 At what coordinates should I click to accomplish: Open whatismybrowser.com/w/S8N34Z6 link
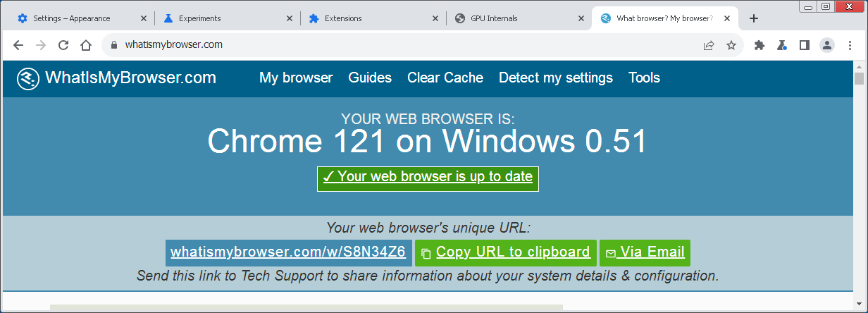click(287, 252)
